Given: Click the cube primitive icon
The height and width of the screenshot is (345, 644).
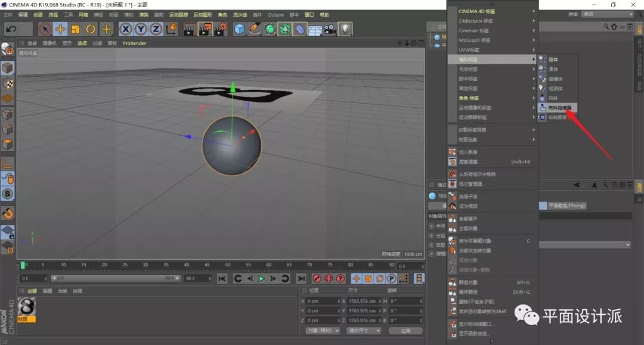Looking at the screenshot, I should coord(239,29).
